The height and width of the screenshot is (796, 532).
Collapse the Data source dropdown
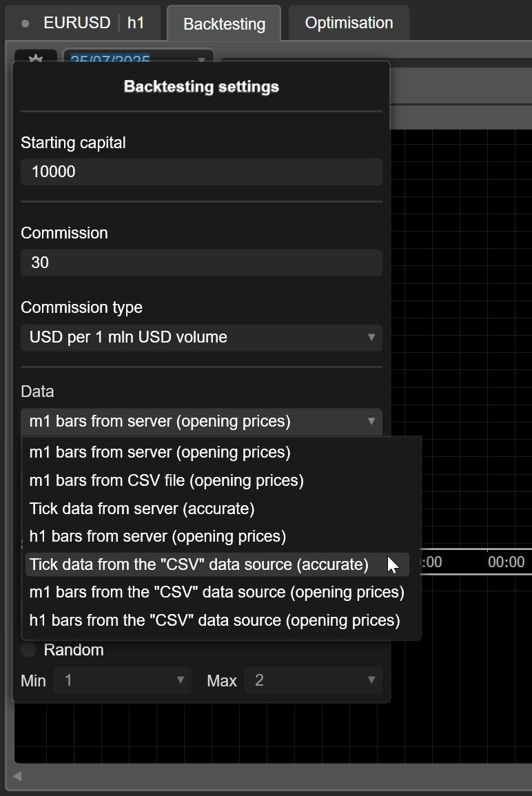point(201,421)
